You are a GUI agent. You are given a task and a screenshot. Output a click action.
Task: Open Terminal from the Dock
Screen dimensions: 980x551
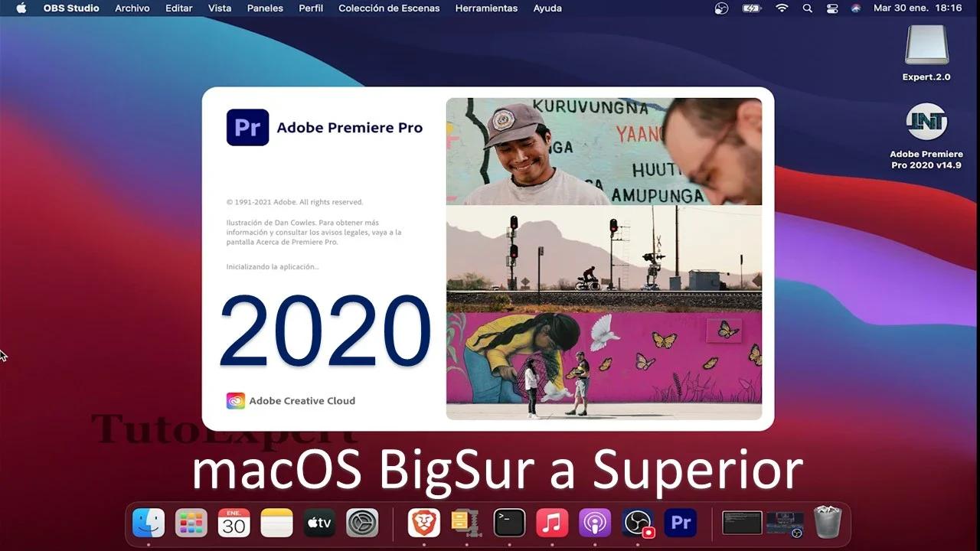point(509,523)
